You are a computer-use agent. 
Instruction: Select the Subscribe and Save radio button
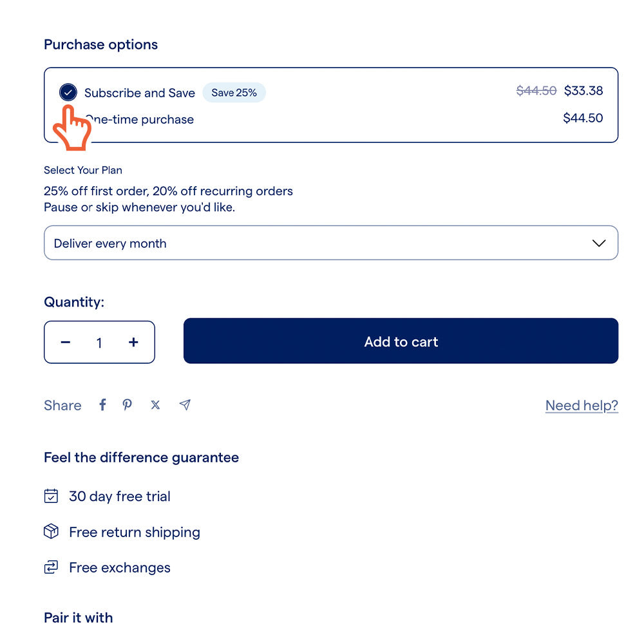coord(68,93)
